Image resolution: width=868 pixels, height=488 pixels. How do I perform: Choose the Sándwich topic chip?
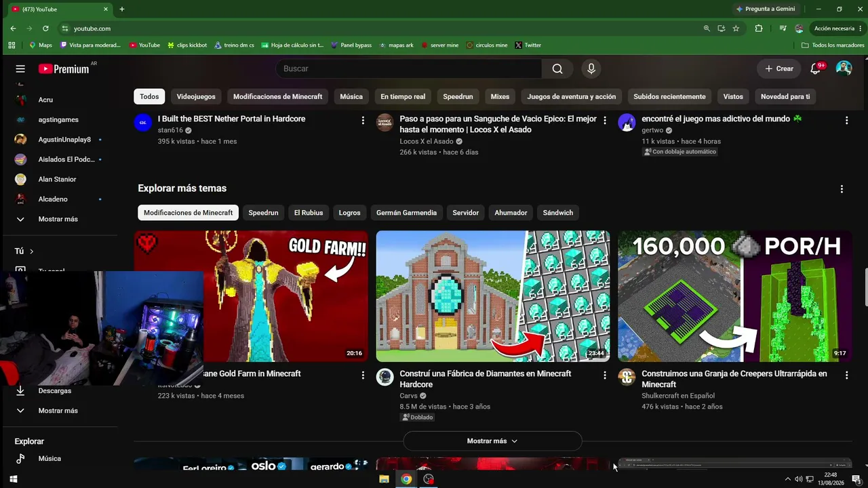(558, 213)
